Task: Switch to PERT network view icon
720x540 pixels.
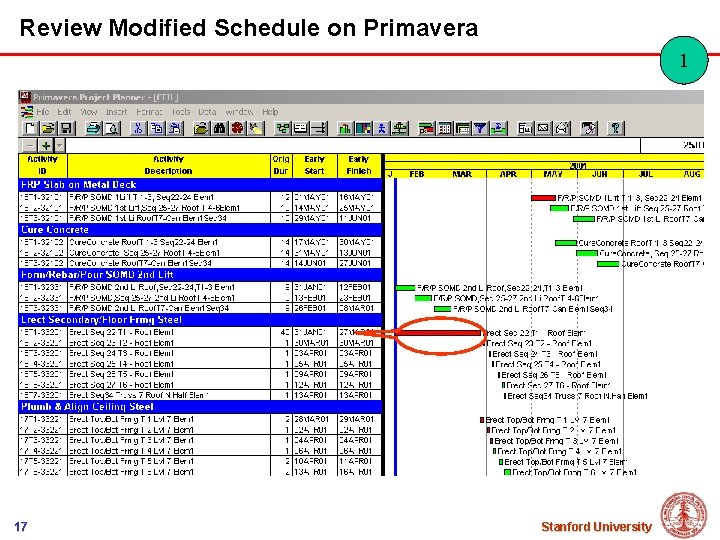Action: (x=282, y=128)
